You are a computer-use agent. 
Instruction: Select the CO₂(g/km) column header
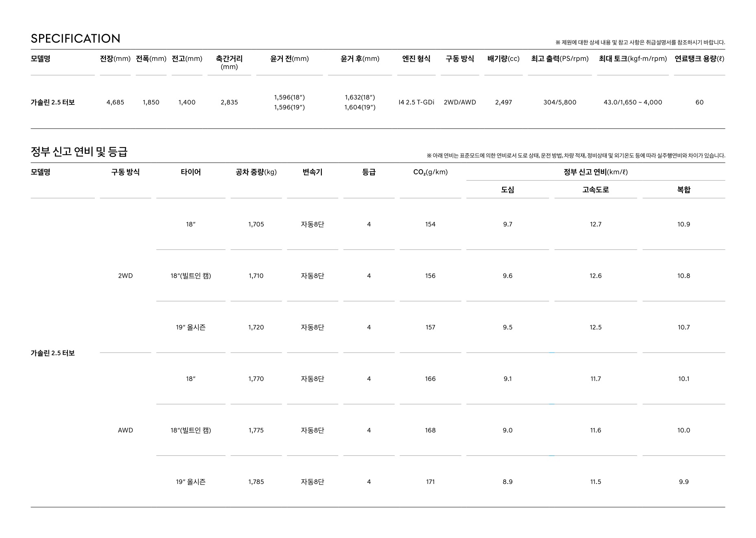430,172
